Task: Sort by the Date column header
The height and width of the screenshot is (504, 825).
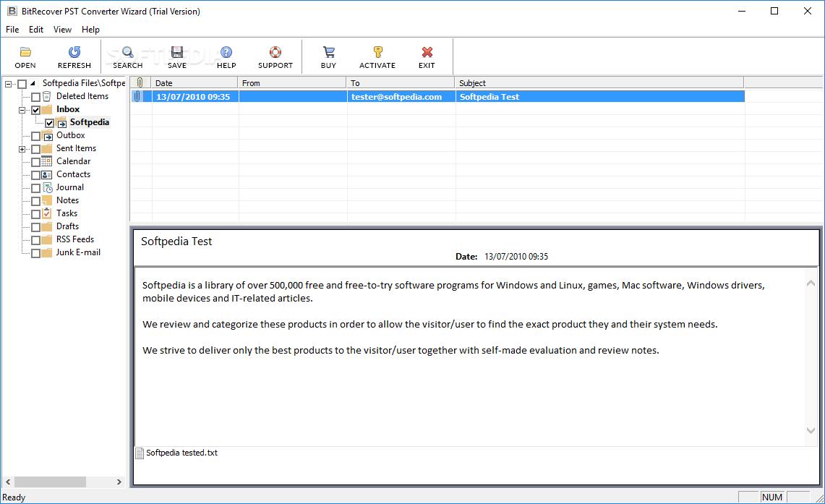Action: point(195,82)
